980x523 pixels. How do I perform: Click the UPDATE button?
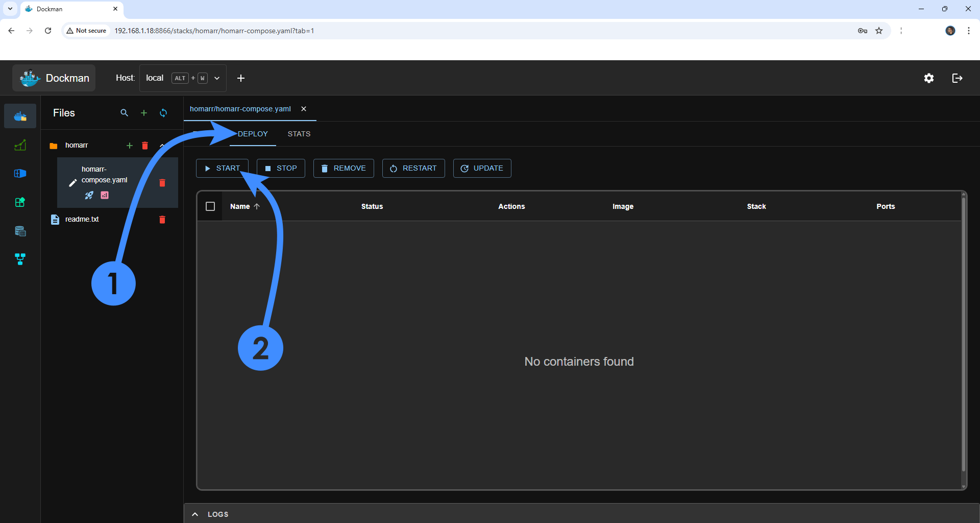point(482,169)
